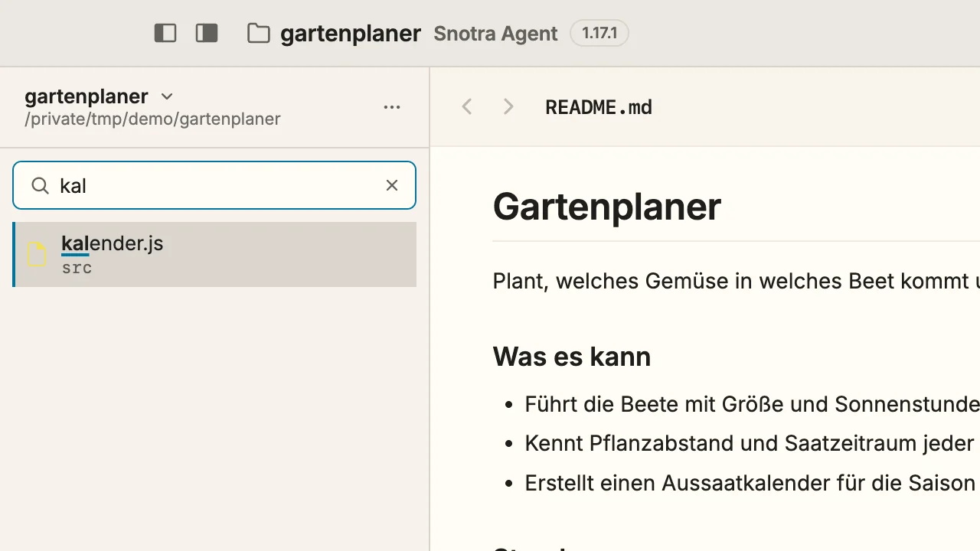
Task: Click the Gartenplaner heading
Action: (606, 207)
